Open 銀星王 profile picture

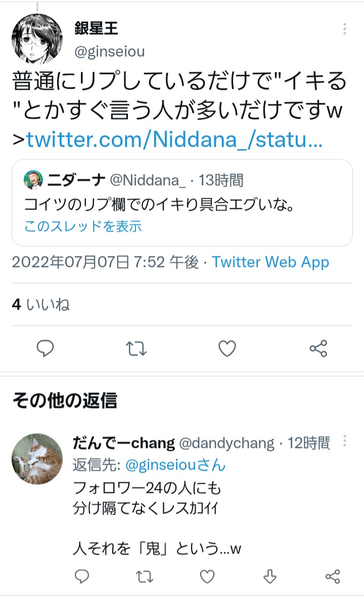[x=37, y=39]
